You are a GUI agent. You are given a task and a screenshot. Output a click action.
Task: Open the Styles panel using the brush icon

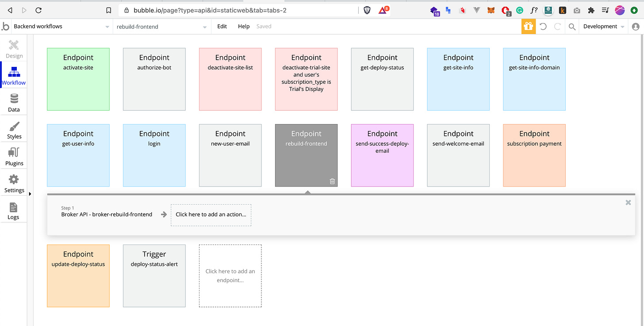point(14,128)
